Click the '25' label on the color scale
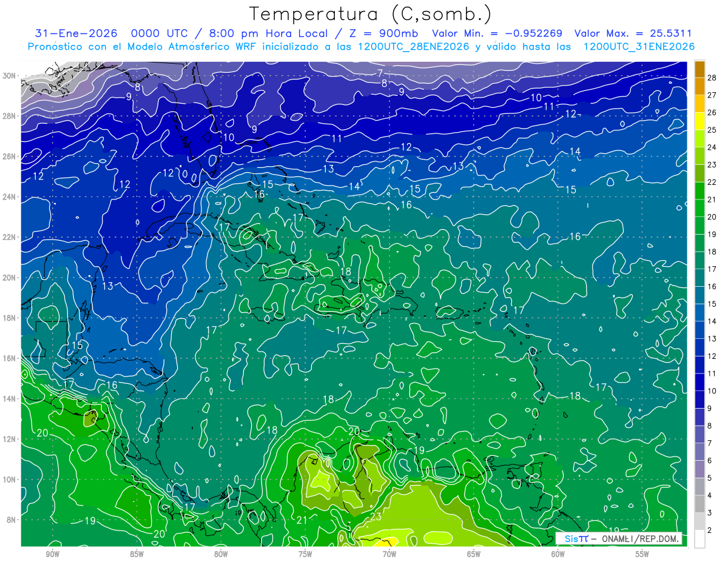The height and width of the screenshot is (562, 728). (x=712, y=130)
